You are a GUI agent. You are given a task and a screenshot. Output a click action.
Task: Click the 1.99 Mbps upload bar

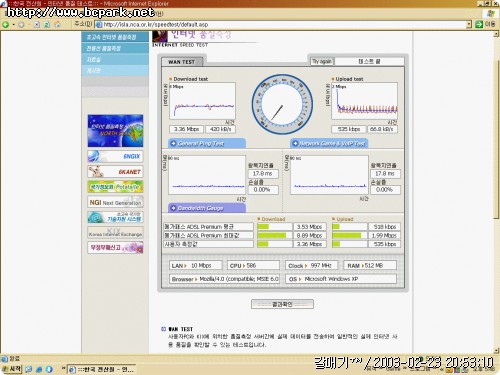349,235
